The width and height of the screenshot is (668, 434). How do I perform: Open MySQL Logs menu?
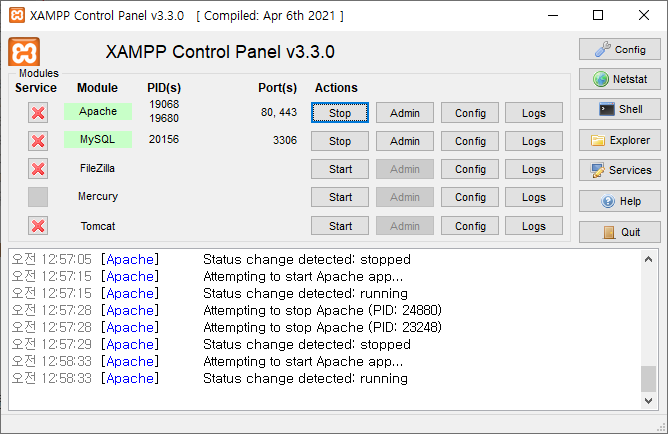click(534, 141)
